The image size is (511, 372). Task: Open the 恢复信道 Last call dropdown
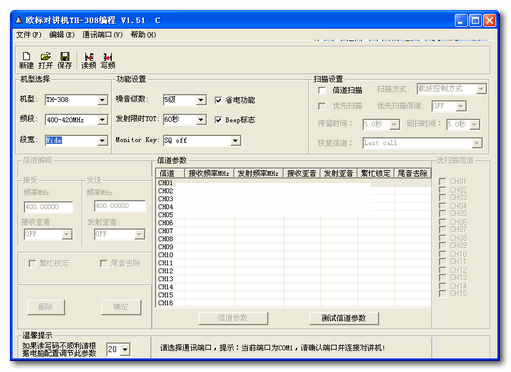point(477,143)
